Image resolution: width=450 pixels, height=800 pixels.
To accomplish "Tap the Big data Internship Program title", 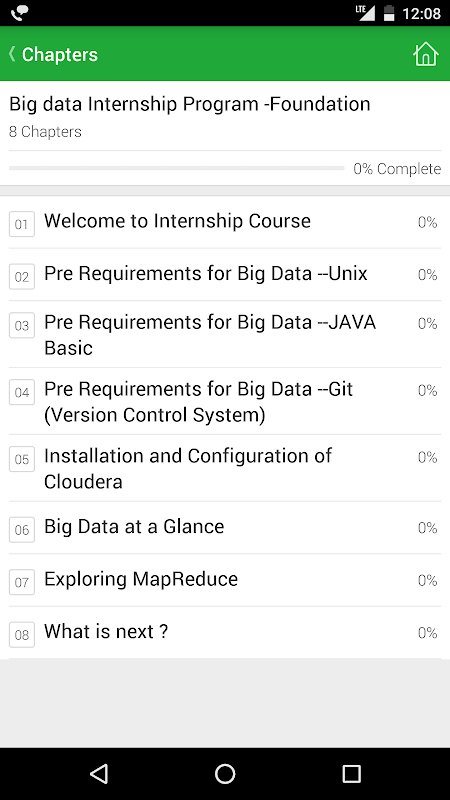I will click(190, 104).
